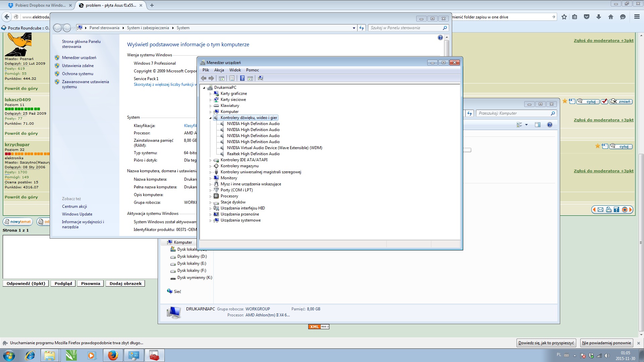The width and height of the screenshot is (644, 362).
Task: Go to the Firefox home page
Action: pyautogui.click(x=611, y=17)
